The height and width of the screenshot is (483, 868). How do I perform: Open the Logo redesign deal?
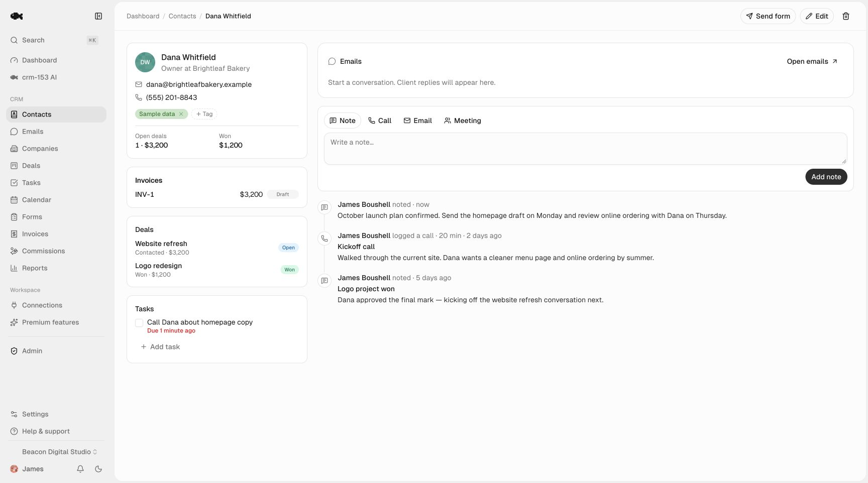(217, 270)
